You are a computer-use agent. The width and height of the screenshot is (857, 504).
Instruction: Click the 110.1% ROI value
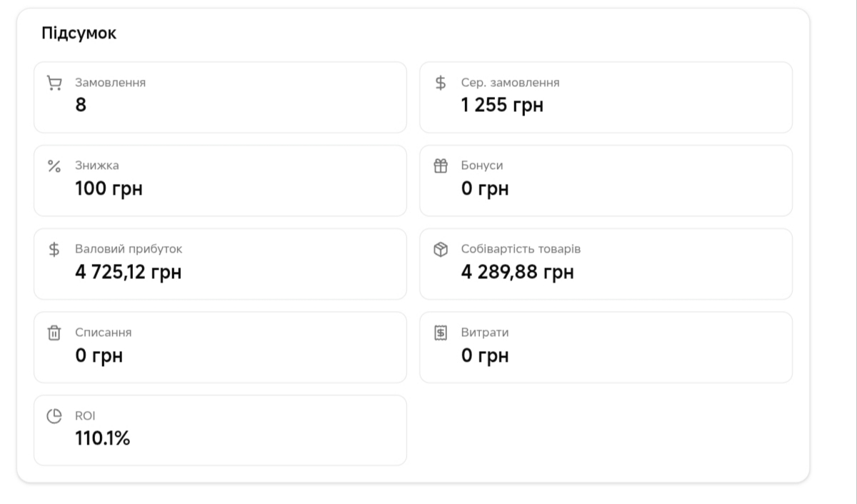coord(103,438)
